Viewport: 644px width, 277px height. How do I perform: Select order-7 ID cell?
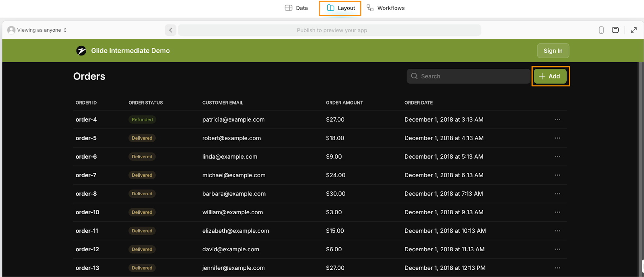pyautogui.click(x=86, y=175)
